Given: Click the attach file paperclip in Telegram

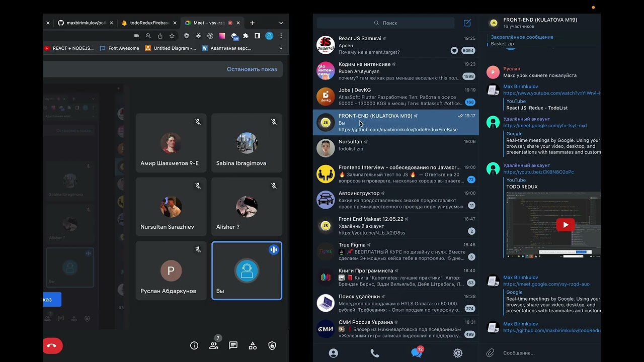Looking at the screenshot, I should coord(491,353).
